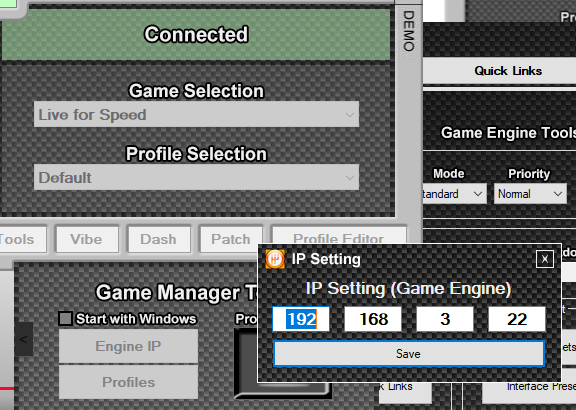This screenshot has height=410, width=576.
Task: Open the Game Selection dropdown
Action: 196,115
